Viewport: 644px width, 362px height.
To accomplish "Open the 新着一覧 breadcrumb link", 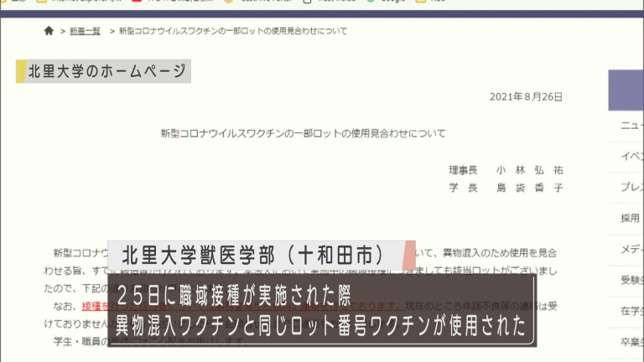I will click(x=85, y=31).
